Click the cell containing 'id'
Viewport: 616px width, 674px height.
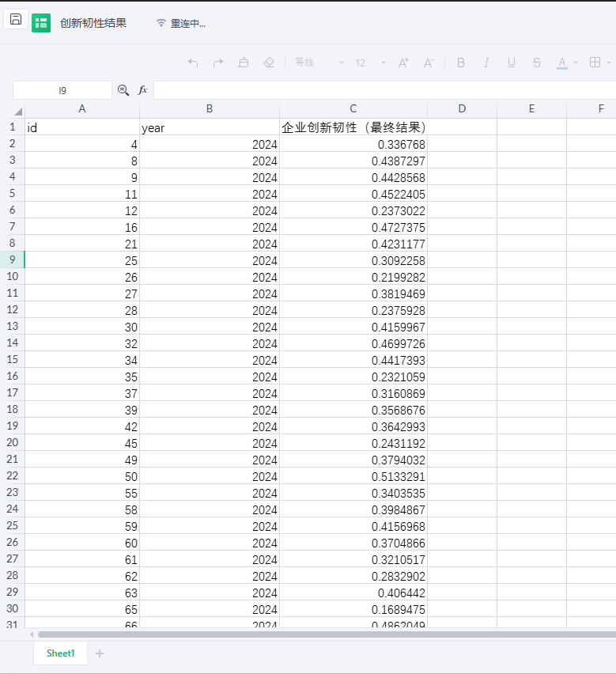tap(82, 127)
